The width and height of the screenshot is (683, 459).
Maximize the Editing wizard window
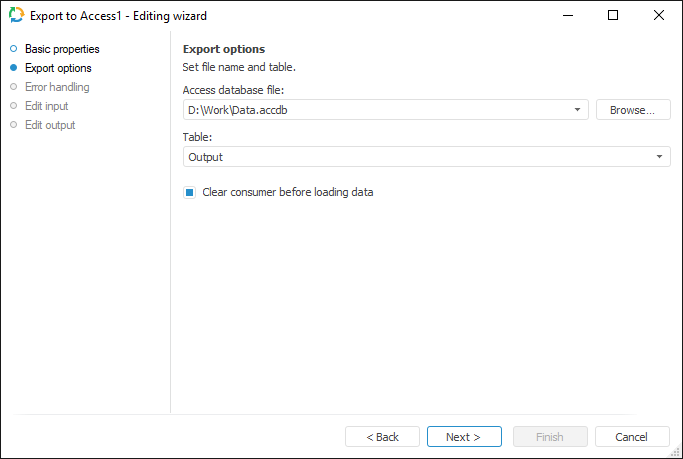click(x=613, y=16)
